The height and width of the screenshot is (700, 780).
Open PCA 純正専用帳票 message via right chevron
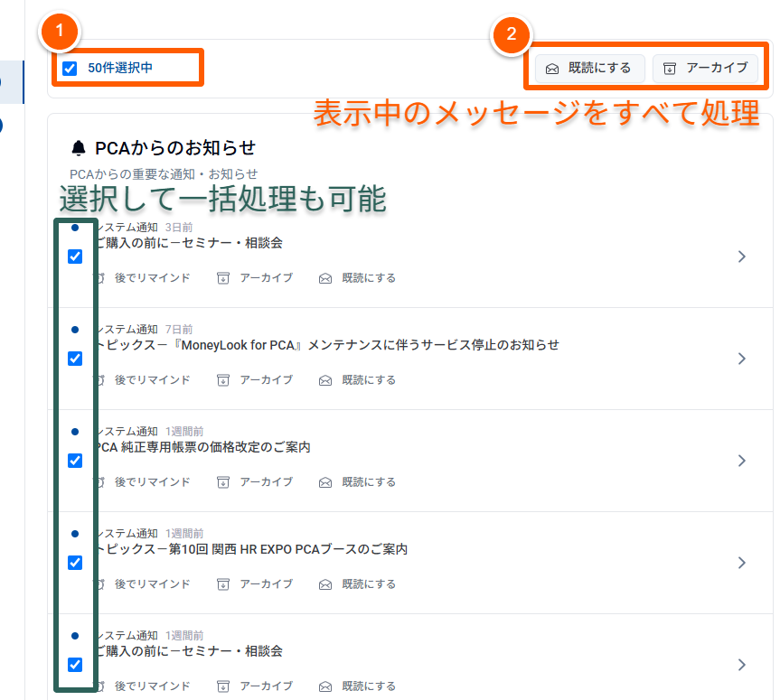tap(741, 461)
